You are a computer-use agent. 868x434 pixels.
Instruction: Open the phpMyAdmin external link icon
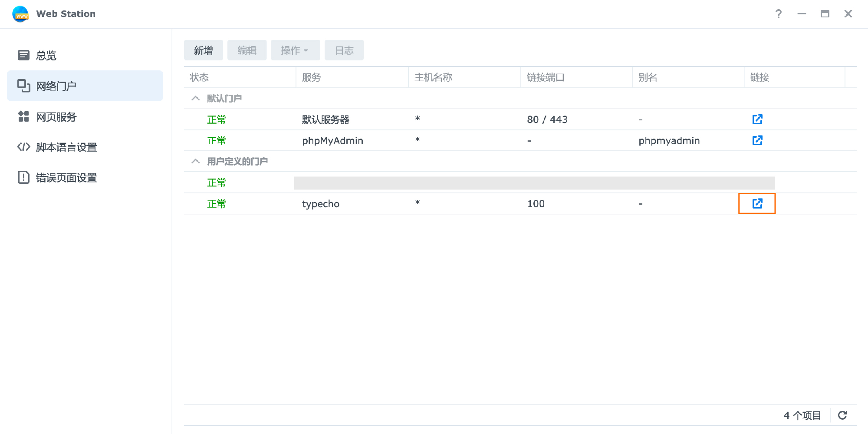click(x=757, y=140)
